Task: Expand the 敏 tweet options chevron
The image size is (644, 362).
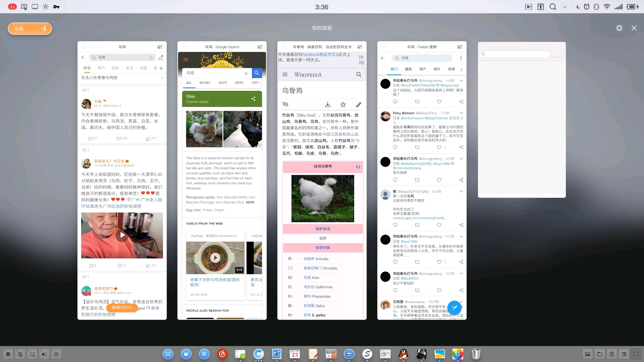Action: pyautogui.click(x=461, y=192)
